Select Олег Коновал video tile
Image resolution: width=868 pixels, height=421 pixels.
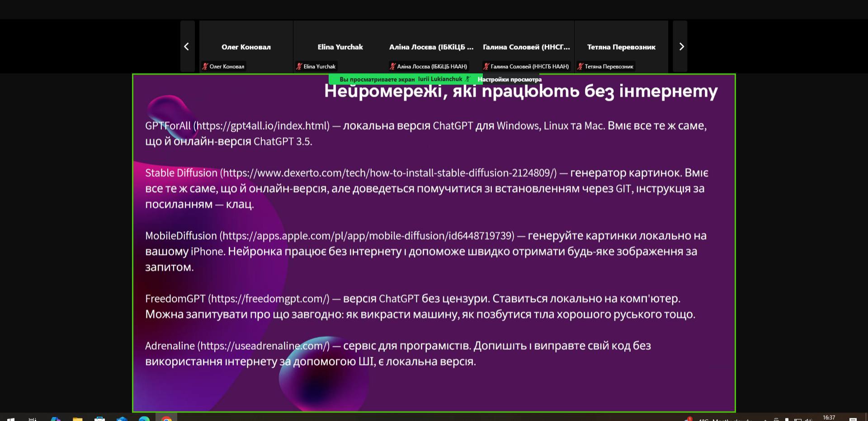point(246,46)
